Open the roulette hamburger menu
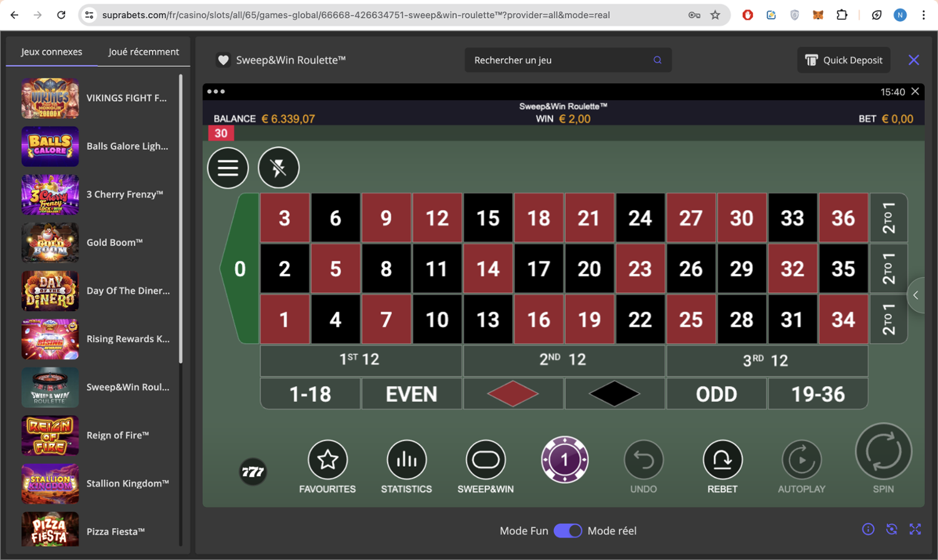 pyautogui.click(x=228, y=167)
